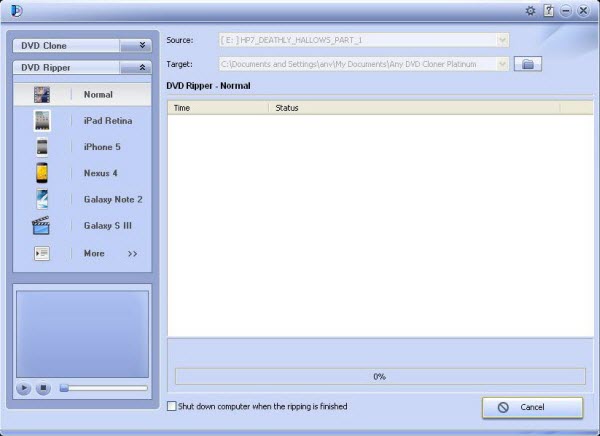Click the preview seek slider handle
600x436 pixels.
tap(64, 388)
